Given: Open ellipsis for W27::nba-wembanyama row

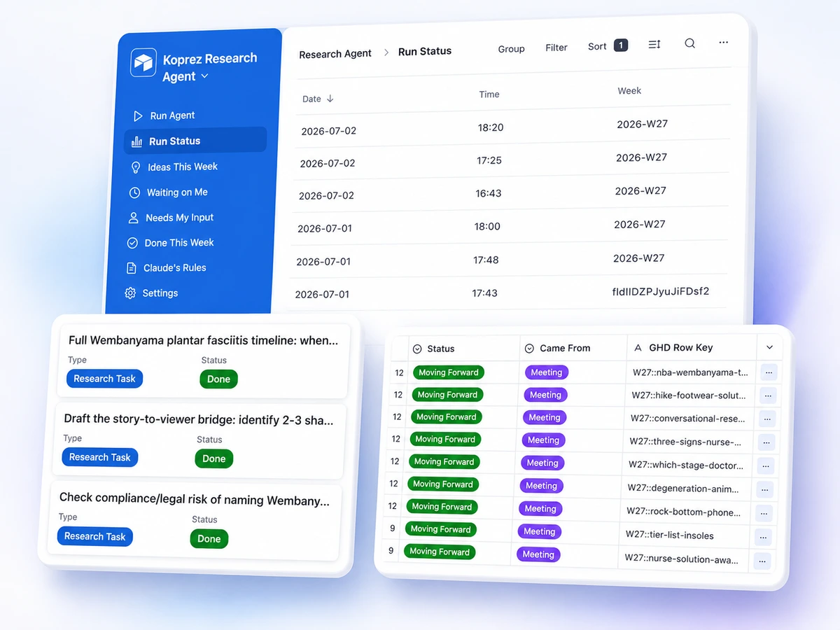Looking at the screenshot, I should (x=769, y=372).
